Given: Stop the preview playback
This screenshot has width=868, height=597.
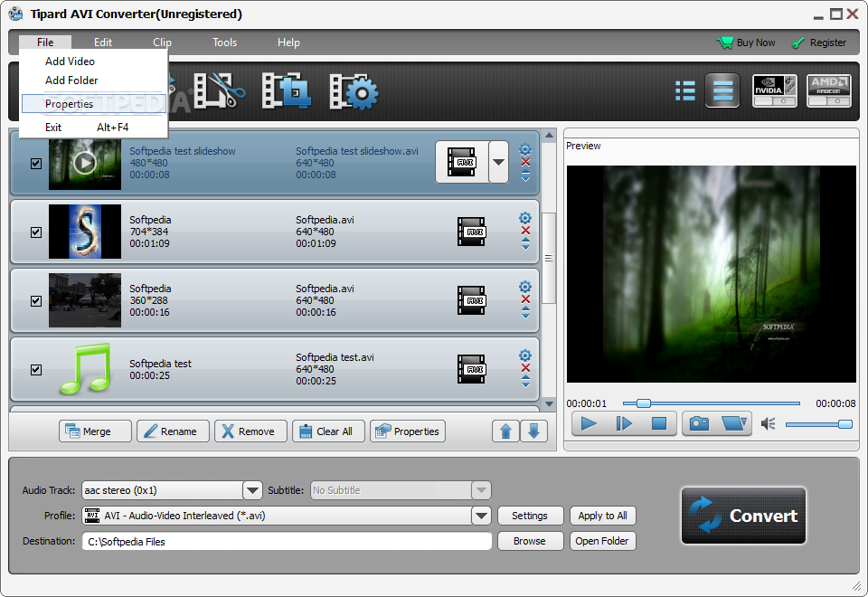Looking at the screenshot, I should [x=659, y=423].
